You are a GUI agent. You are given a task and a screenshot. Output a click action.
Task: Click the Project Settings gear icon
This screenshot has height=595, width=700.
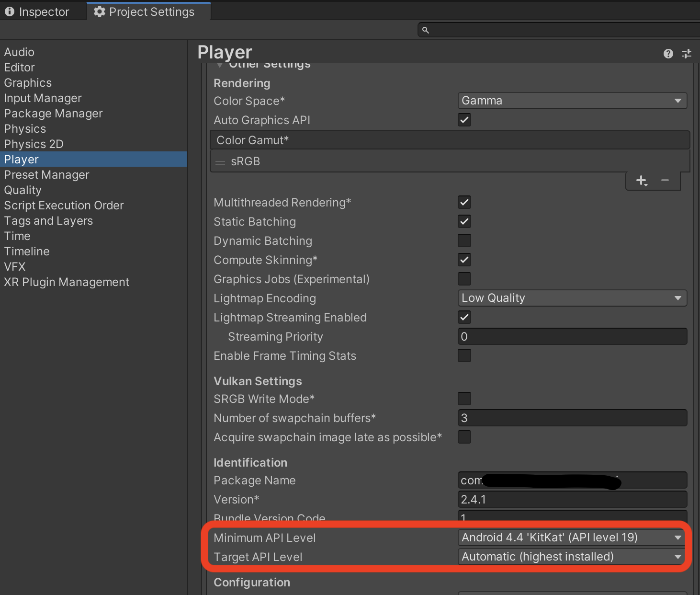tap(99, 11)
